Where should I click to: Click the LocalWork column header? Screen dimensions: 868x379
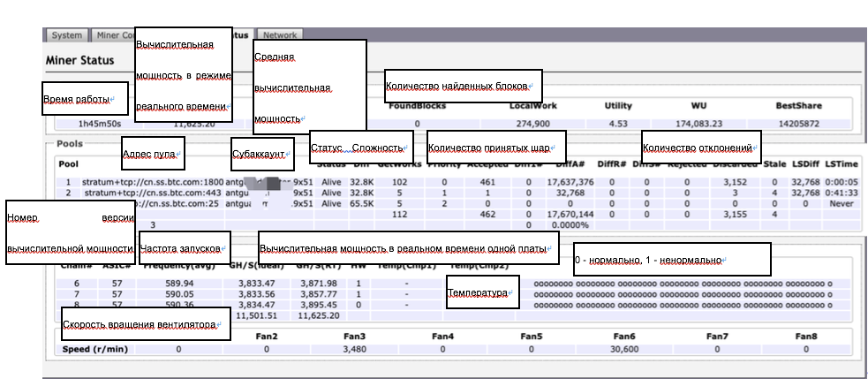533,105
